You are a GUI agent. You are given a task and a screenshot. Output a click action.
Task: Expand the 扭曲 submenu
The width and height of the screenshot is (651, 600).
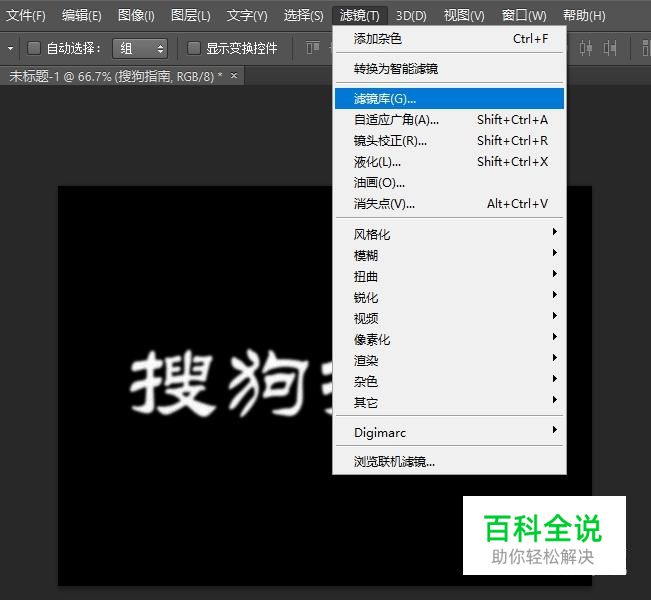pos(450,277)
